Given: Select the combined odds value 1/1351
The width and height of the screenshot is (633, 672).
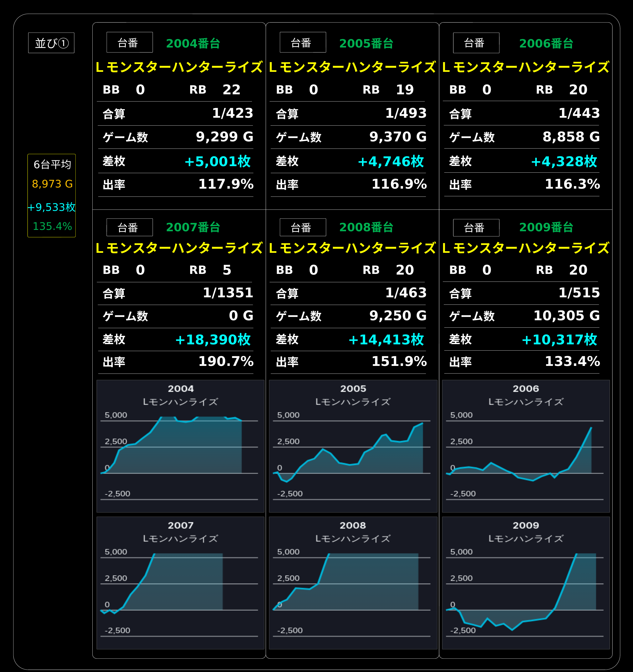Looking at the screenshot, I should click(x=228, y=293).
